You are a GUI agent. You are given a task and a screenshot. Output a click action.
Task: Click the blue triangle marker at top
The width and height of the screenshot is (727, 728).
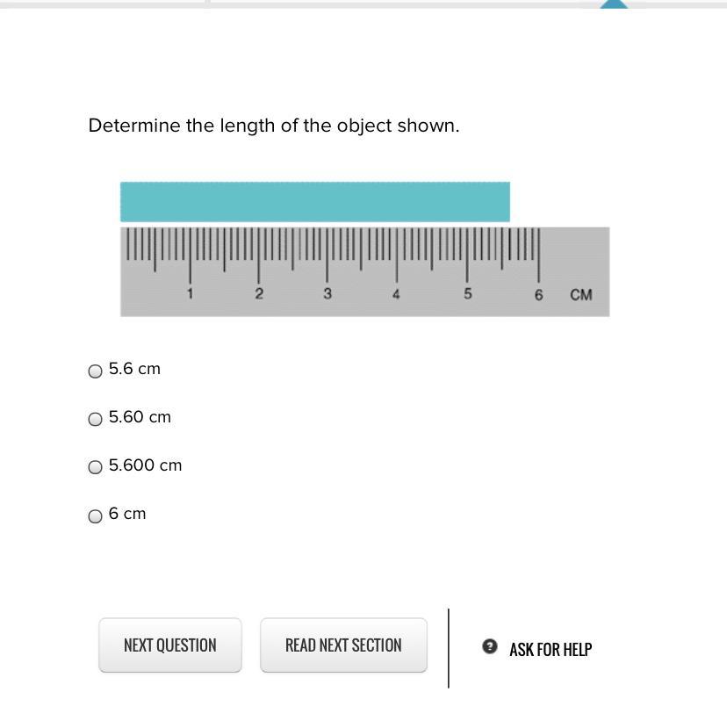pos(614,4)
